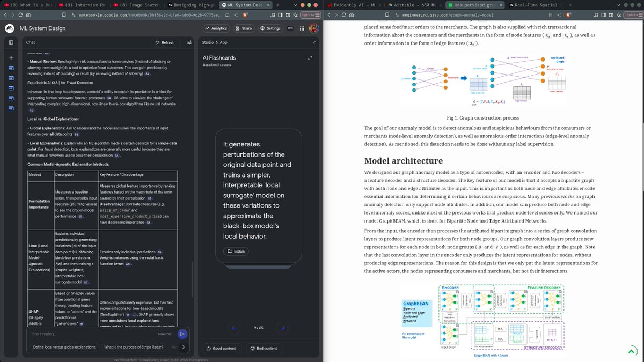
Task: Add a new source with plus icon
Action: (10, 58)
